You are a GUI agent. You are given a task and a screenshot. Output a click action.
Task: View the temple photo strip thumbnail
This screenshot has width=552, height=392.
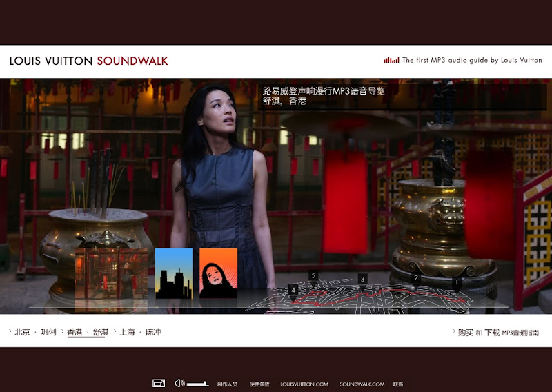pos(111,273)
